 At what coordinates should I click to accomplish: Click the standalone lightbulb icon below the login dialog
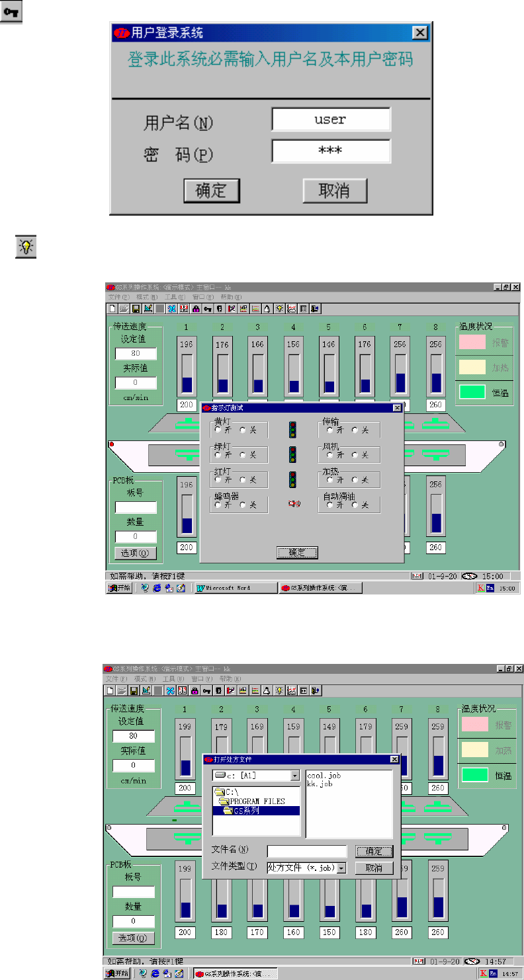[x=26, y=248]
